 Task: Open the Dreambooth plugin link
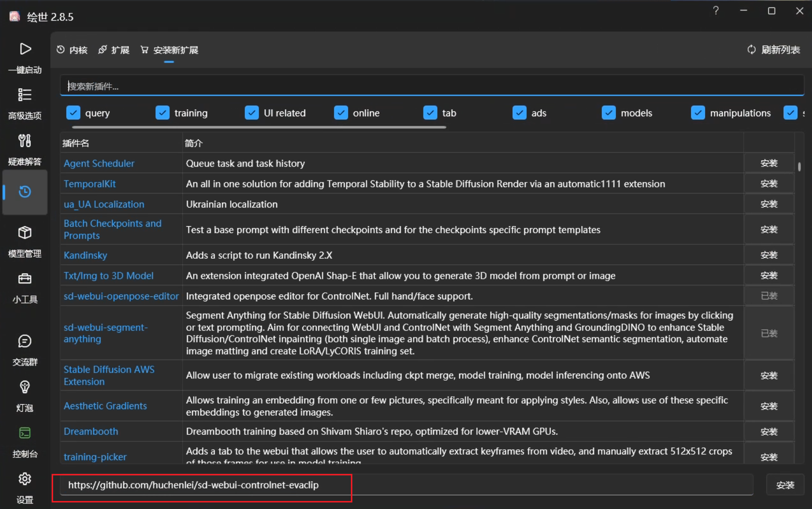point(91,432)
